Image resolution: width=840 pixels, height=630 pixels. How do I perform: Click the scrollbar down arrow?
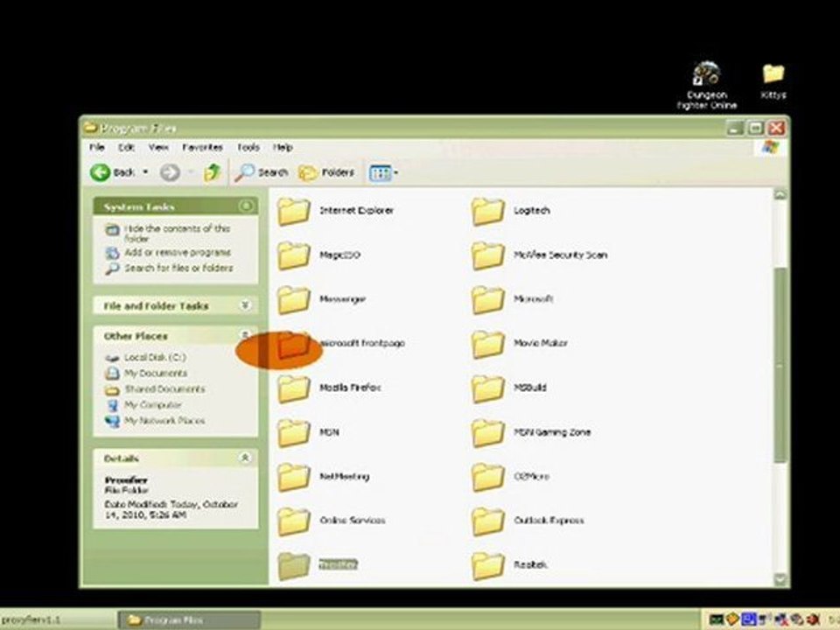pos(780,579)
